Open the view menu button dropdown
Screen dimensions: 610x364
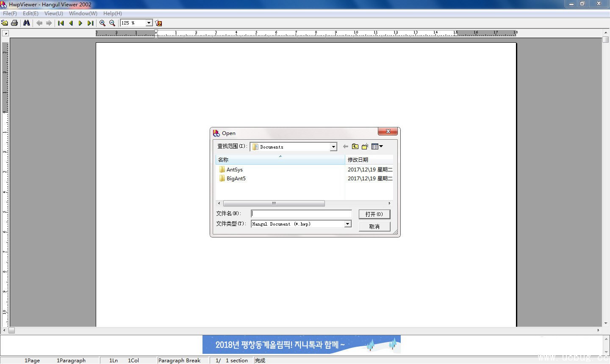(377, 146)
